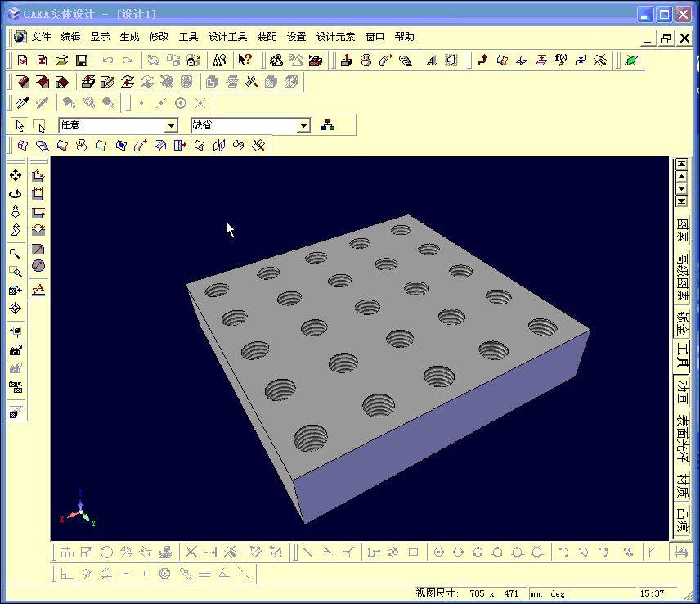This screenshot has height=604, width=700.
Task: Select the orbit rotate camera tool
Action: (x=16, y=193)
